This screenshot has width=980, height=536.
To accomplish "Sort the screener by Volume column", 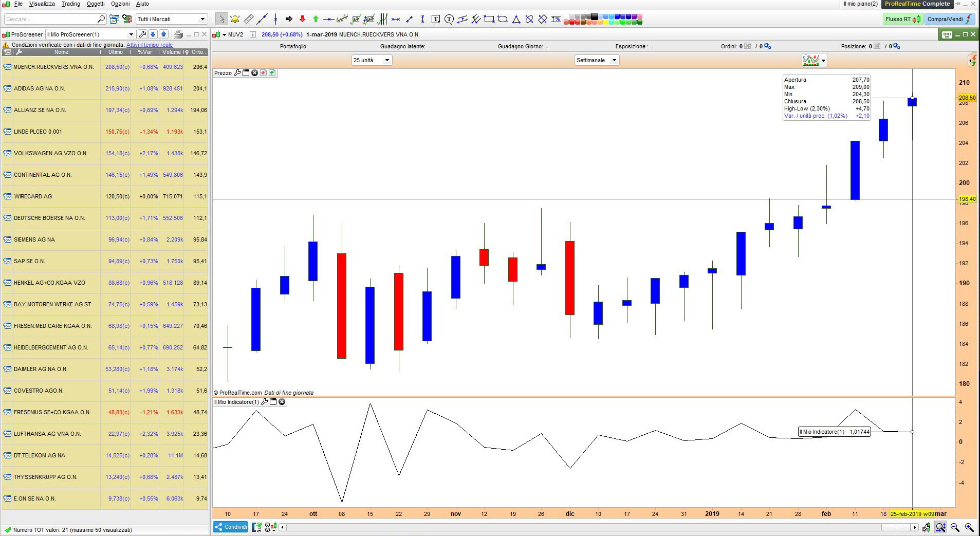I will (172, 52).
